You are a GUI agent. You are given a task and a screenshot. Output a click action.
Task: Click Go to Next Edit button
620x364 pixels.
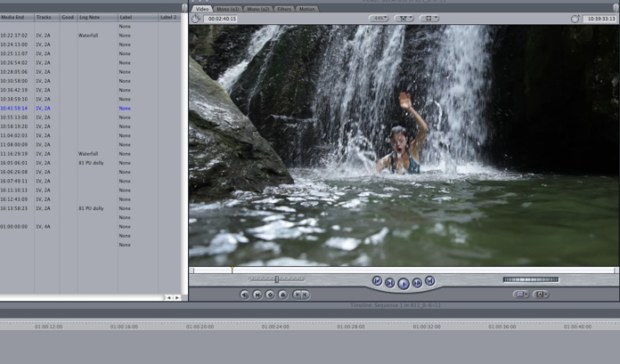coord(429,281)
